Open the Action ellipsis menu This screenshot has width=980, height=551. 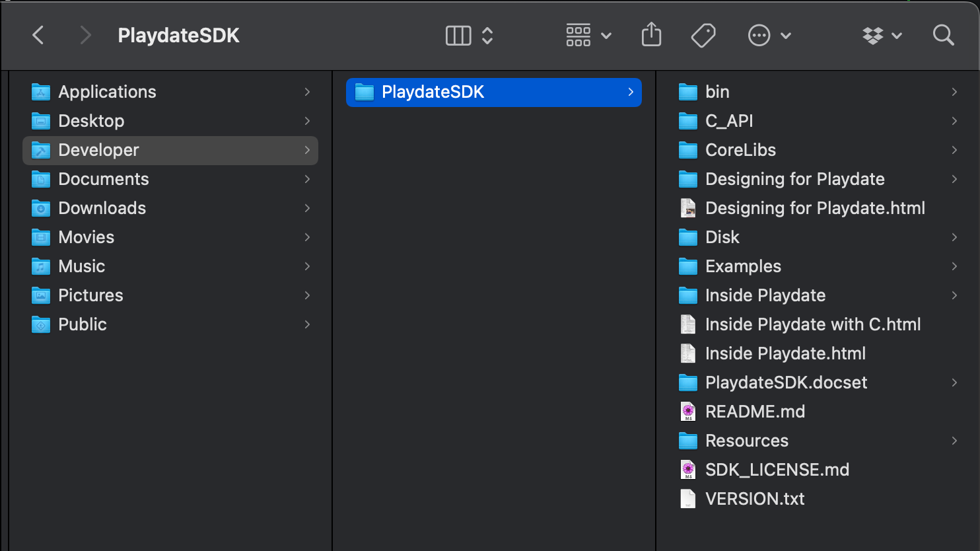(x=769, y=35)
